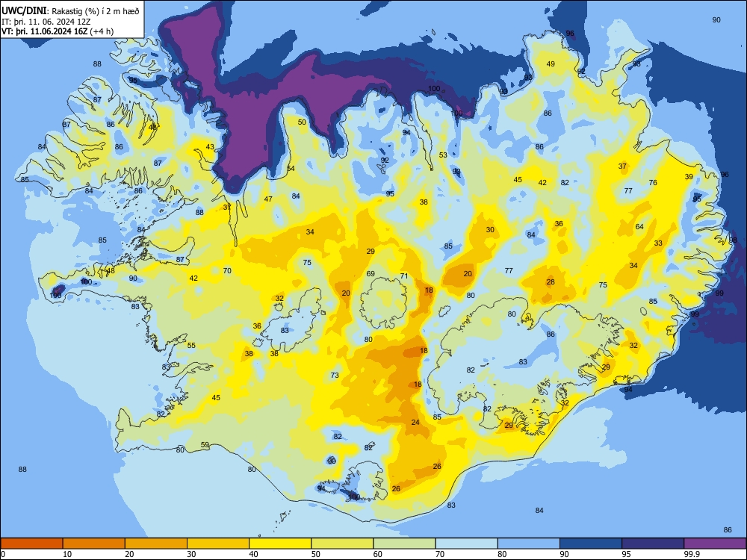
Task: Pick the 20–30 legend color swatch
Action: (x=156, y=544)
